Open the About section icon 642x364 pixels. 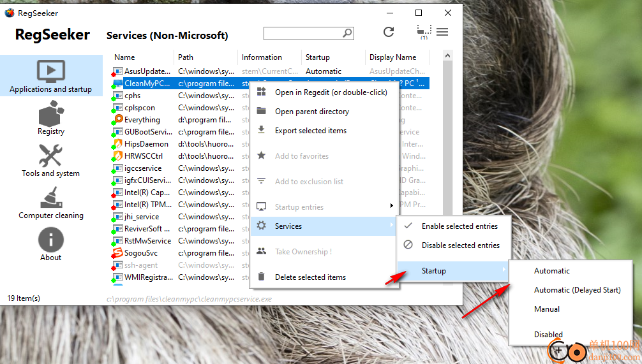[51, 240]
